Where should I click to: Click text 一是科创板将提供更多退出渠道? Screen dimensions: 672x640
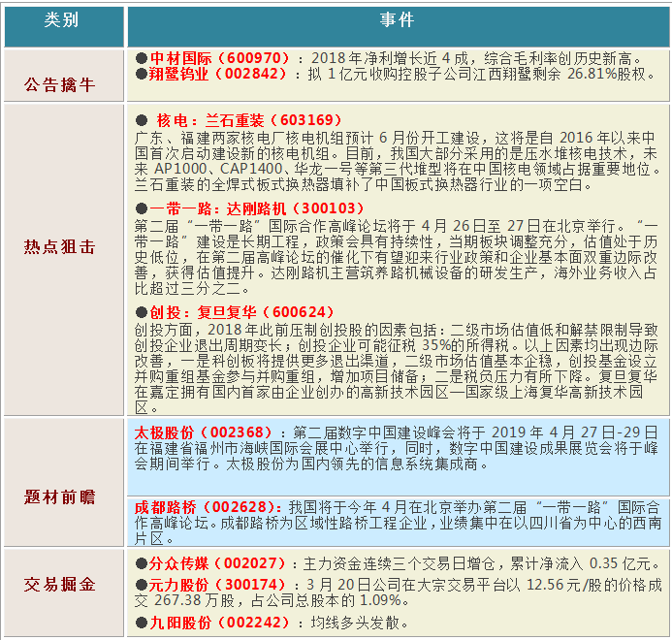[x=284, y=361]
